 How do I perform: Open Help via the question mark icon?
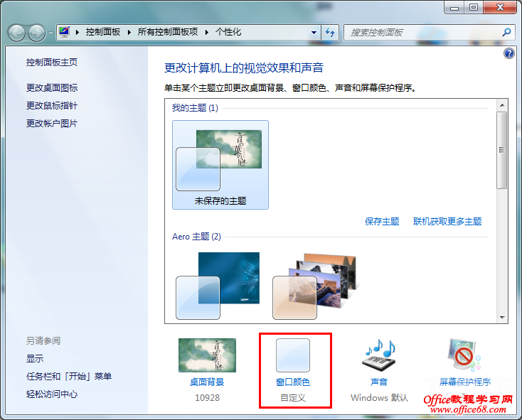click(509, 53)
